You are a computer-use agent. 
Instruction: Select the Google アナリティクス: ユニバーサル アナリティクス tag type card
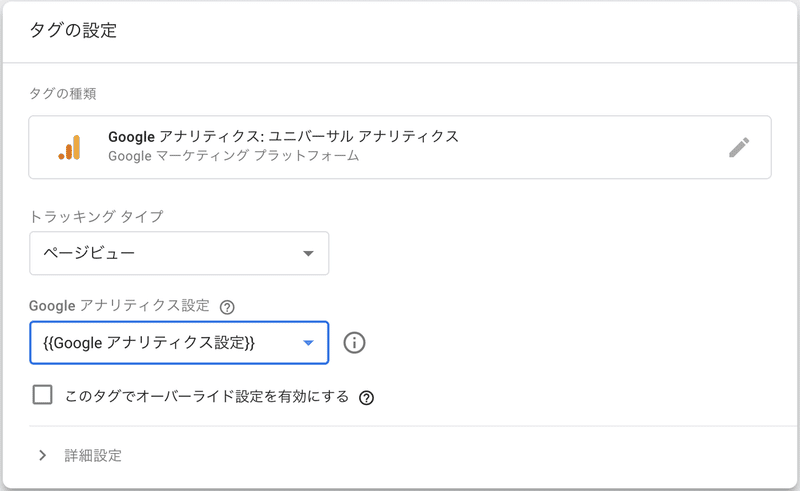pyautogui.click(x=400, y=147)
